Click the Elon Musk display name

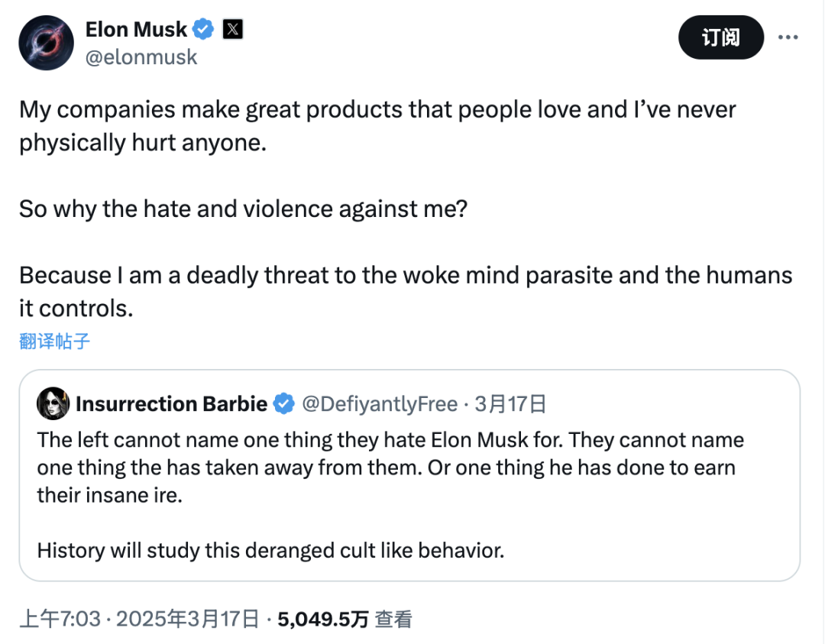pyautogui.click(x=136, y=29)
